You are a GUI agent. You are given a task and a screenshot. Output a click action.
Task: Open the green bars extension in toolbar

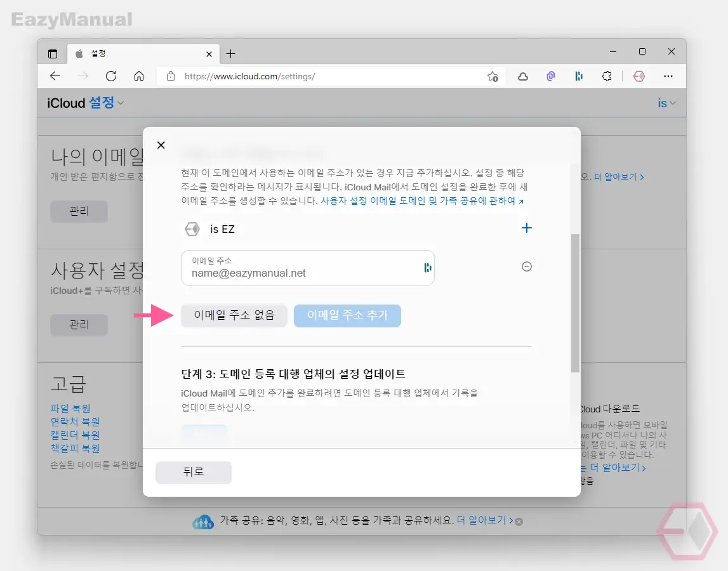[578, 77]
